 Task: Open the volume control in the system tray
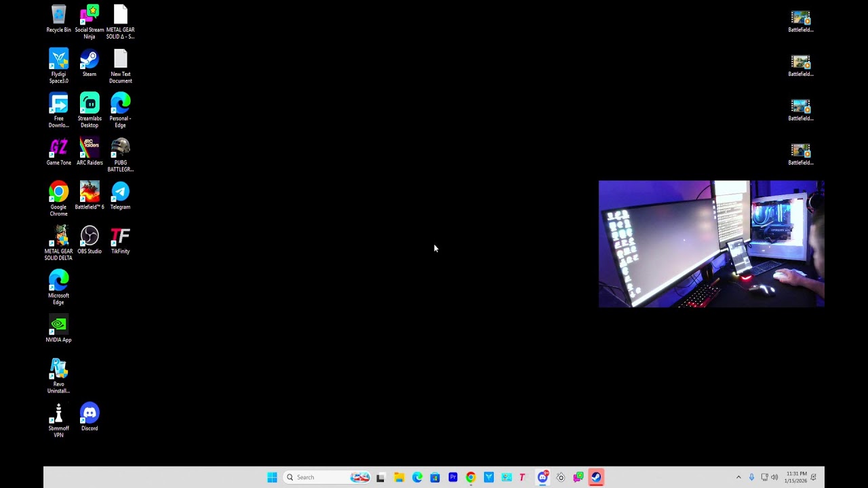pos(774,477)
